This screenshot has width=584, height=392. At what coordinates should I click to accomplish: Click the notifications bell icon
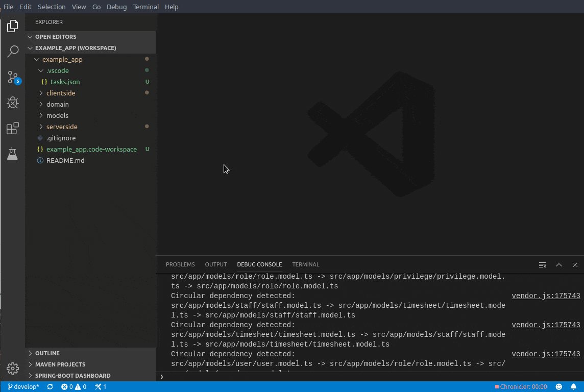point(573,387)
